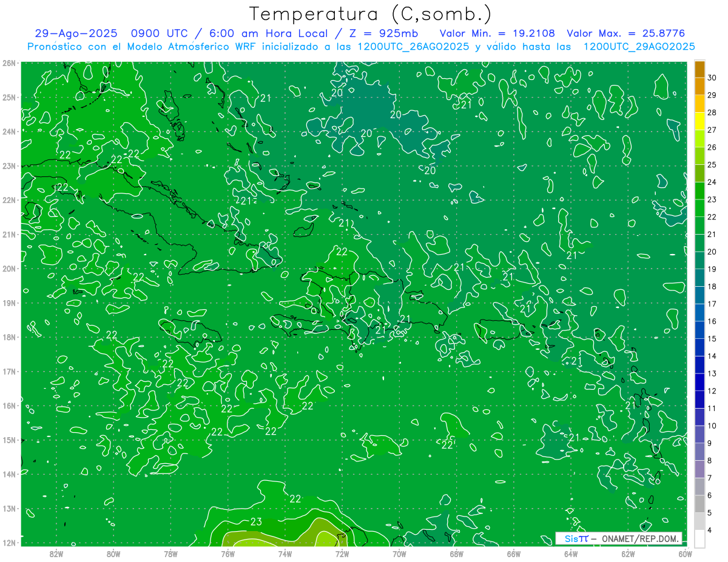The image size is (728, 562).
Task: Click the orange swatch atop the color legend
Action: click(699, 69)
